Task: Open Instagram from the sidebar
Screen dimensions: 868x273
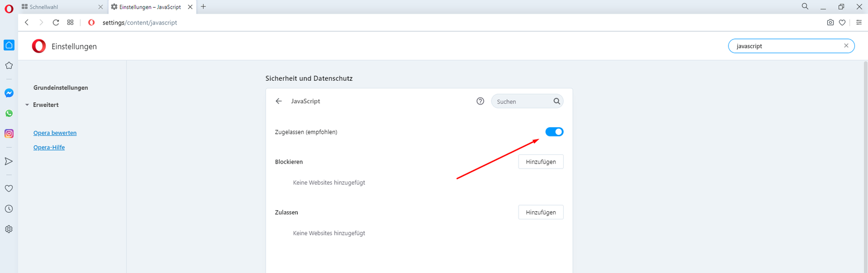Action: pos(9,134)
